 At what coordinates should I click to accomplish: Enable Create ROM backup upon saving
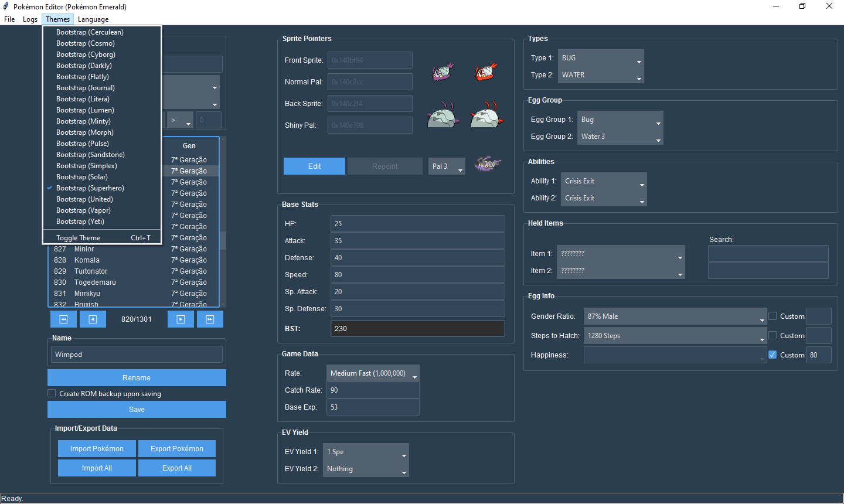(52, 394)
